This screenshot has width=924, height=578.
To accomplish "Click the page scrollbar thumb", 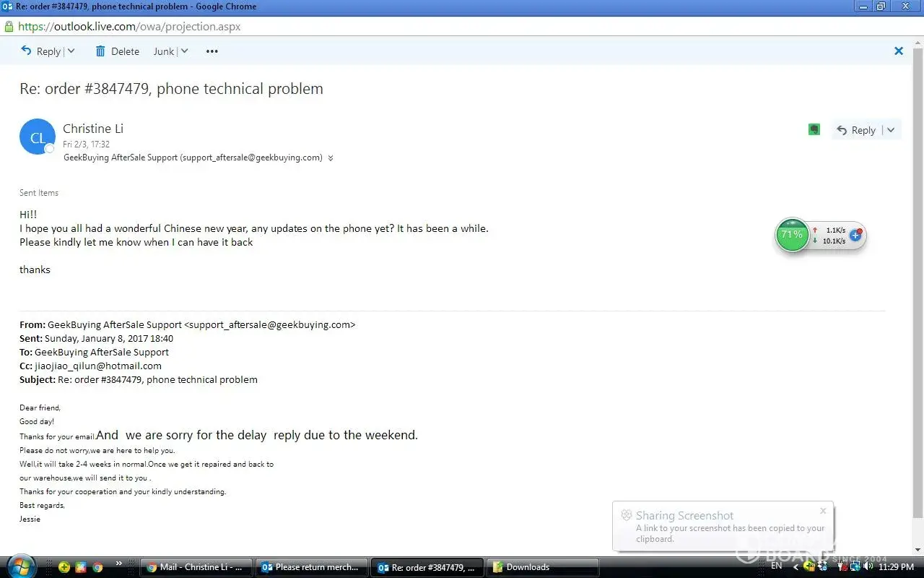I will click(x=918, y=282).
